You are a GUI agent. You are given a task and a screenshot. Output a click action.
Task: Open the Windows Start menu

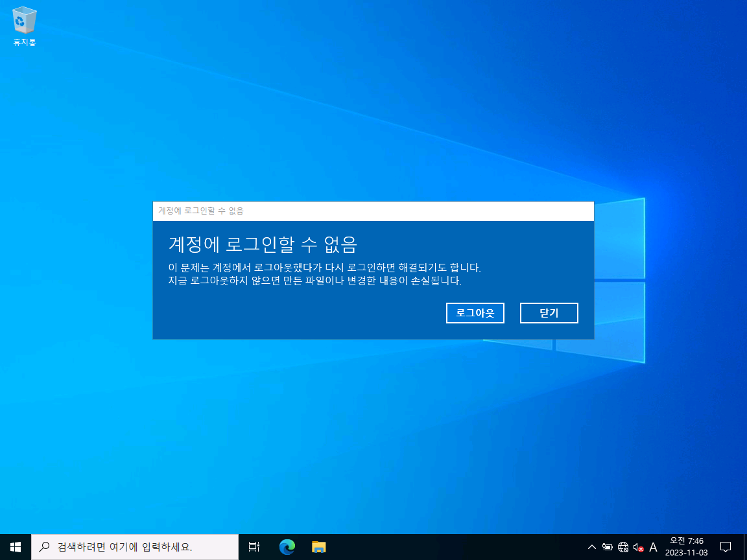point(16,547)
